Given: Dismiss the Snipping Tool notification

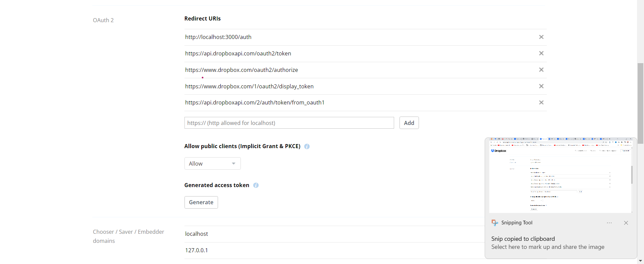Looking at the screenshot, I should point(626,223).
